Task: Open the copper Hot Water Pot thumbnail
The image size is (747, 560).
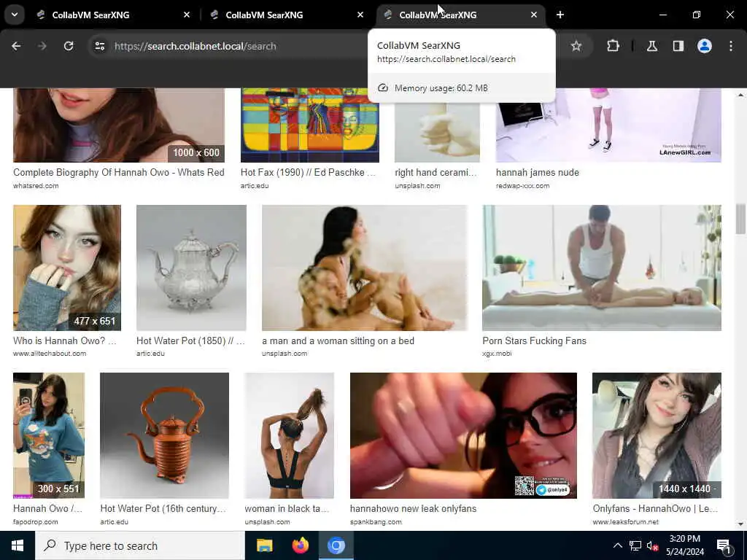Action: tap(164, 435)
